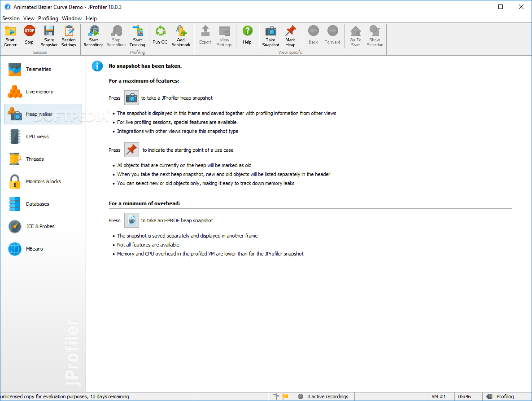
Task: Click 'For a minimum of overhead:' heading
Action: 144,203
